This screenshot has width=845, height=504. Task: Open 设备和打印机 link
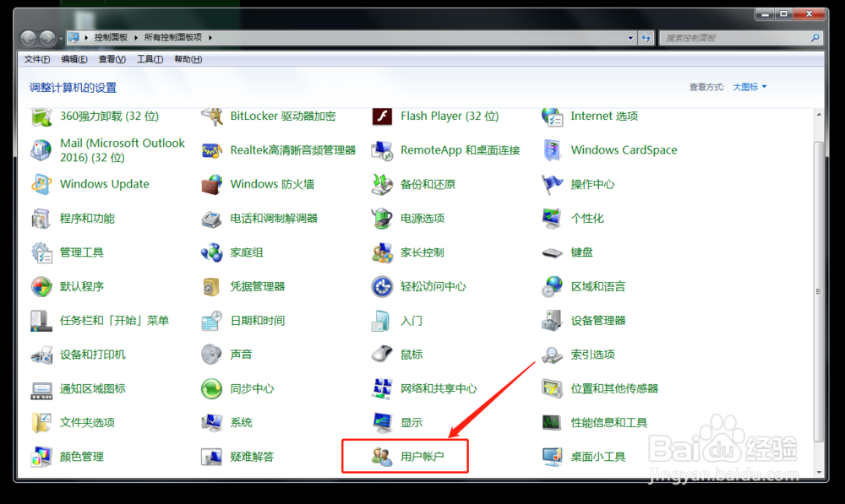tap(93, 355)
